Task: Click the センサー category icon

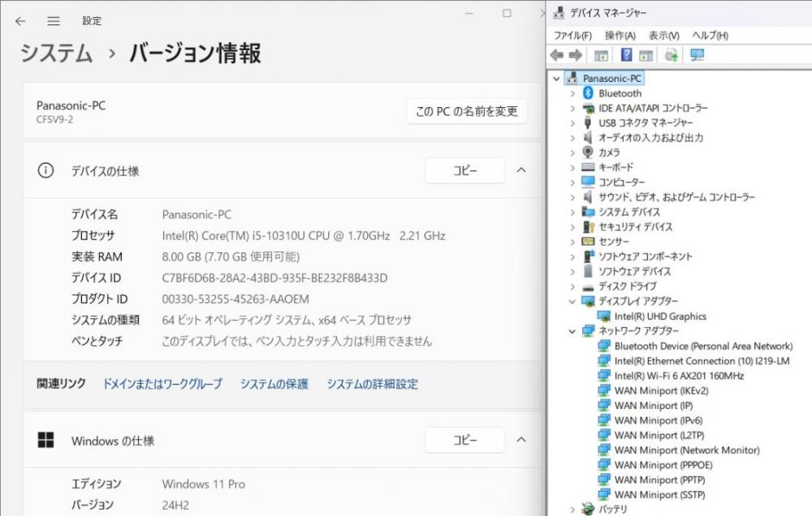Action: pos(588,241)
